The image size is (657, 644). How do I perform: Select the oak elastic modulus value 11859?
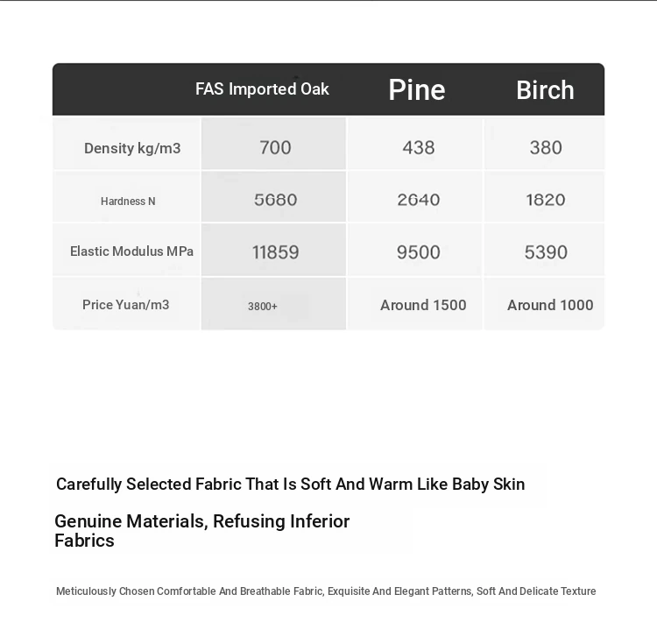click(275, 252)
